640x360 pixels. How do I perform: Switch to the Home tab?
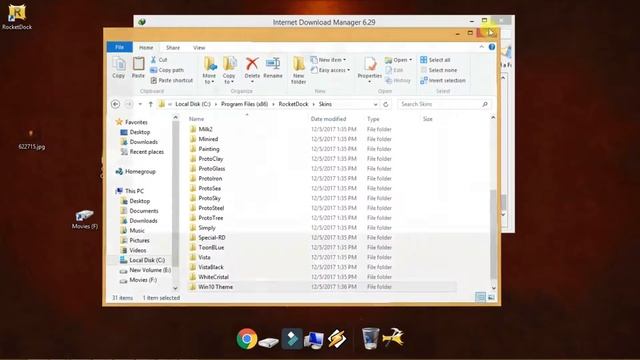click(x=146, y=47)
